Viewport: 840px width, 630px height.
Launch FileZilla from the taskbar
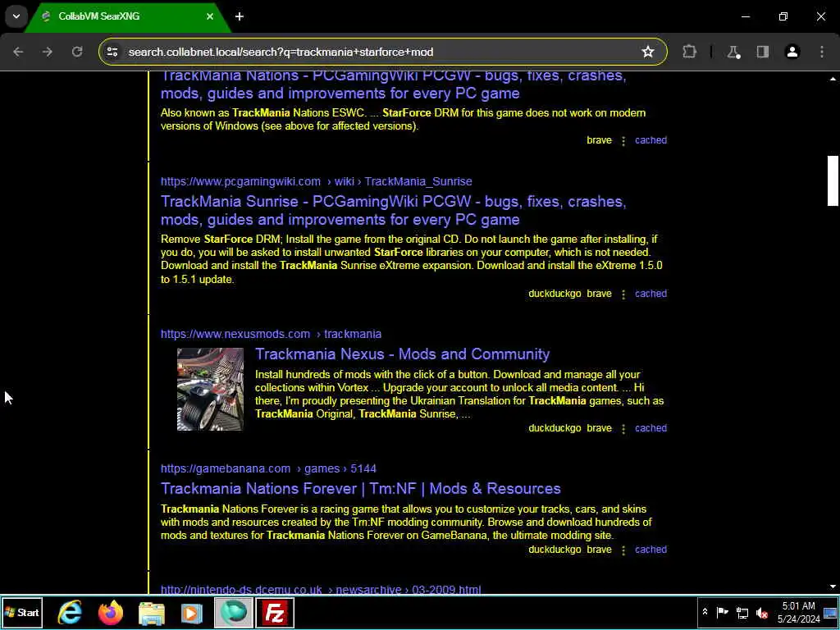[274, 612]
